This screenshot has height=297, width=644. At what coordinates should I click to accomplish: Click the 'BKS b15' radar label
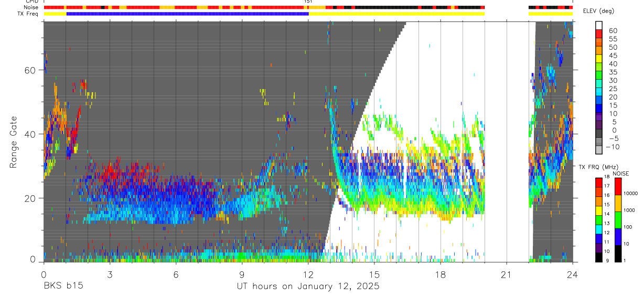(x=63, y=286)
